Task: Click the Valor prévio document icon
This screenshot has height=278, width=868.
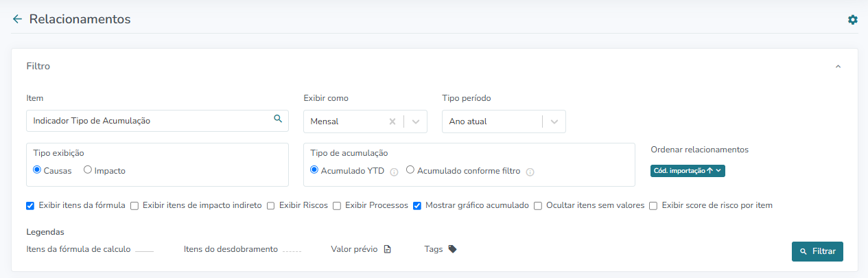Action: pyautogui.click(x=387, y=249)
